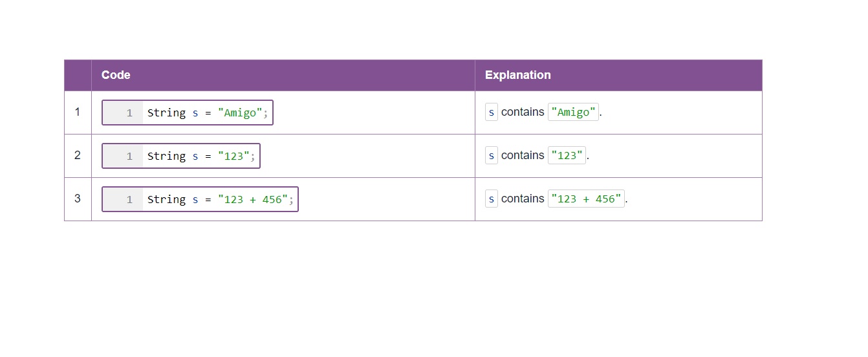
Task: Click the "Code" column header
Action: [x=116, y=75]
